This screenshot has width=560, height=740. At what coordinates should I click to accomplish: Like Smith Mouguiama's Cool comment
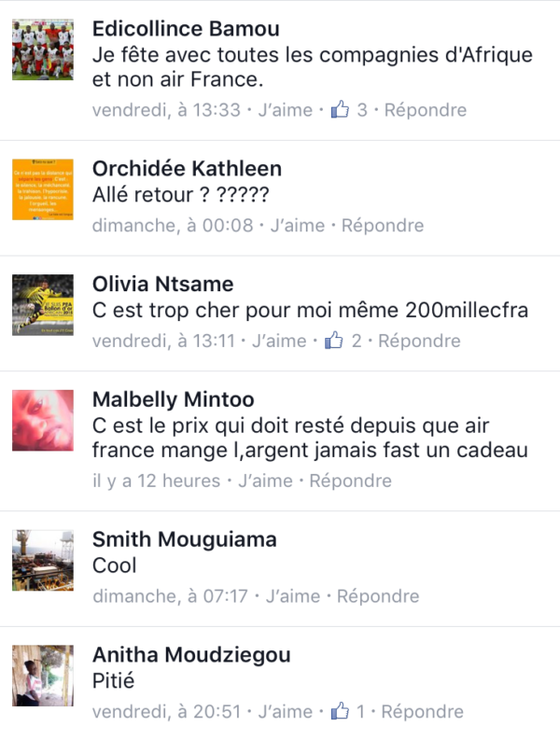click(x=293, y=596)
